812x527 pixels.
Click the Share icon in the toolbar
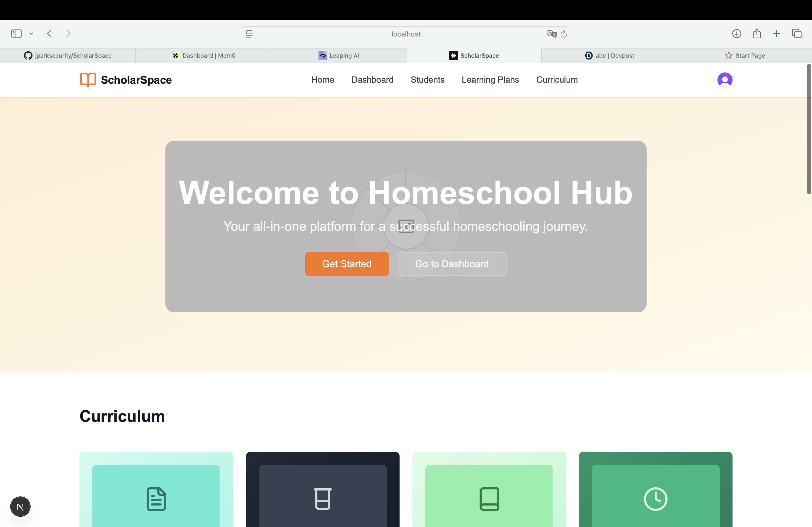click(x=757, y=33)
